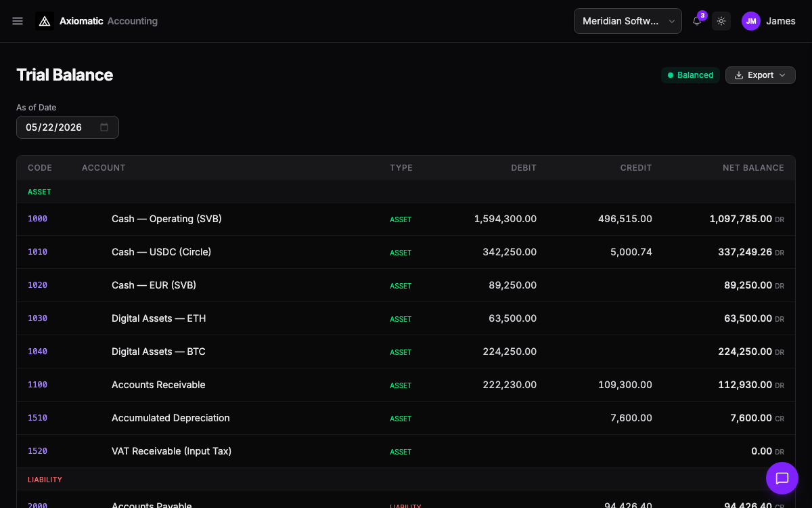Open the chat bubble widget
This screenshot has height=508, width=812.
(782, 478)
